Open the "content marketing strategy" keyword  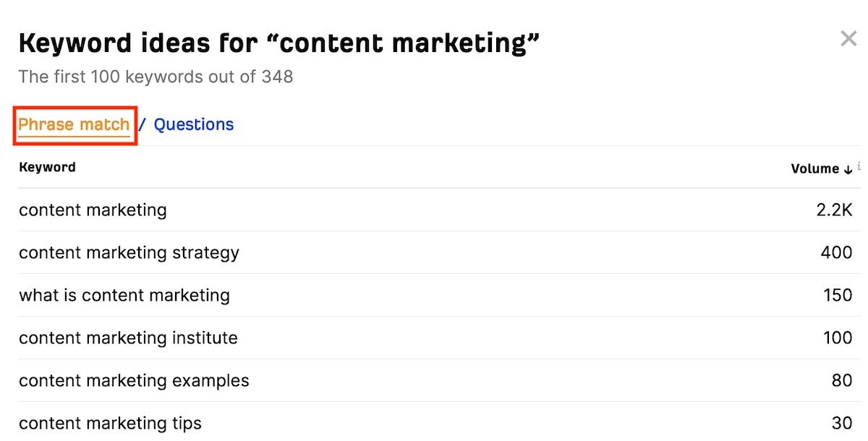(129, 253)
